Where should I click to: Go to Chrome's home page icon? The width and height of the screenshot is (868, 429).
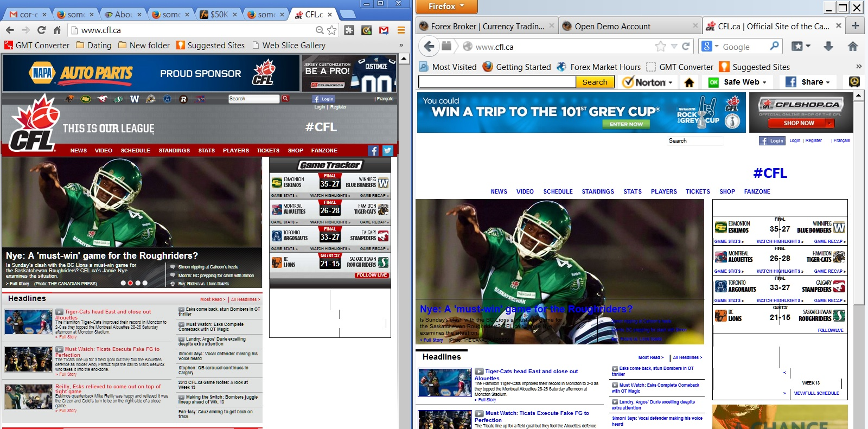tap(57, 30)
